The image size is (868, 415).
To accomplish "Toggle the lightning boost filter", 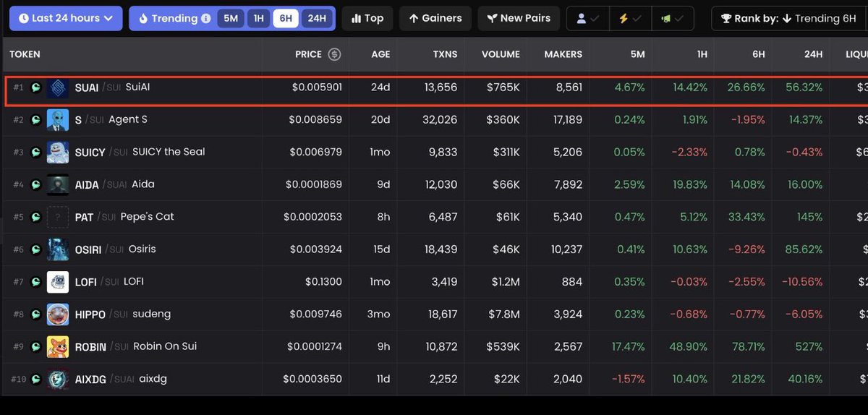I will (x=629, y=18).
